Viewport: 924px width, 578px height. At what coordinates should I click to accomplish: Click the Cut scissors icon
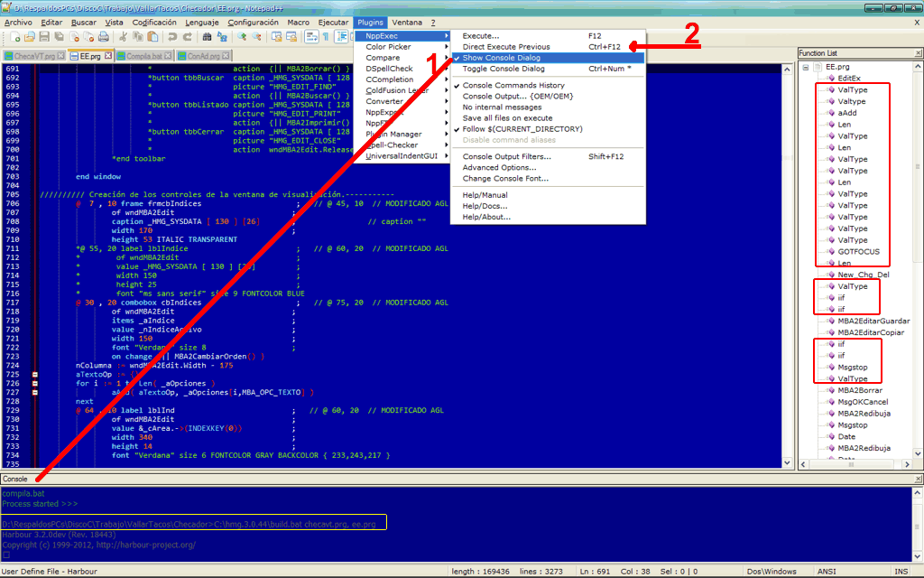pyautogui.click(x=123, y=37)
